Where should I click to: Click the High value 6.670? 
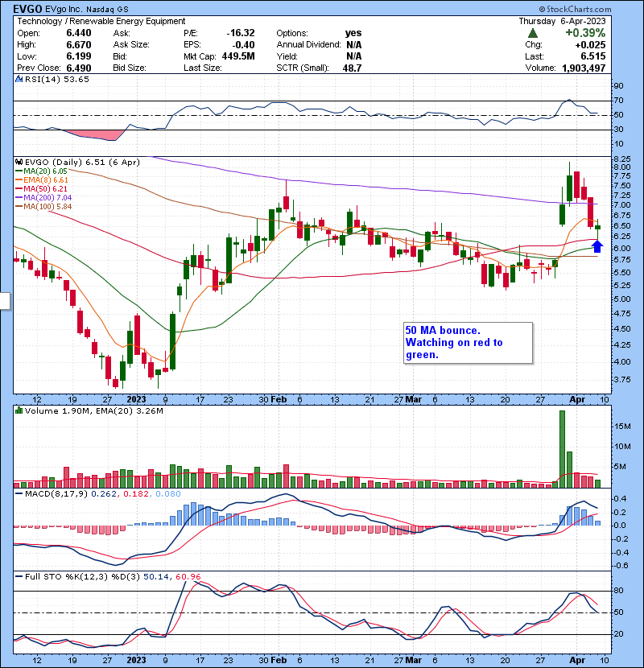pyautogui.click(x=79, y=45)
